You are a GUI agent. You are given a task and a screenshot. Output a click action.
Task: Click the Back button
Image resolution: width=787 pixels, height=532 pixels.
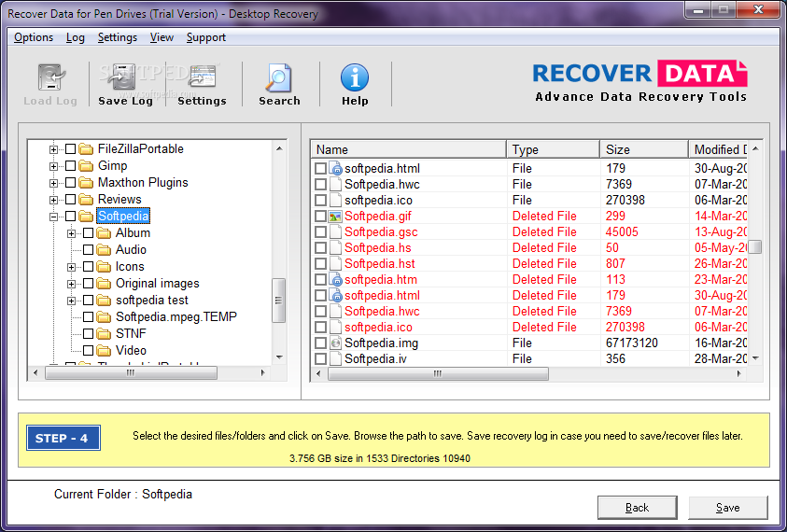[637, 508]
